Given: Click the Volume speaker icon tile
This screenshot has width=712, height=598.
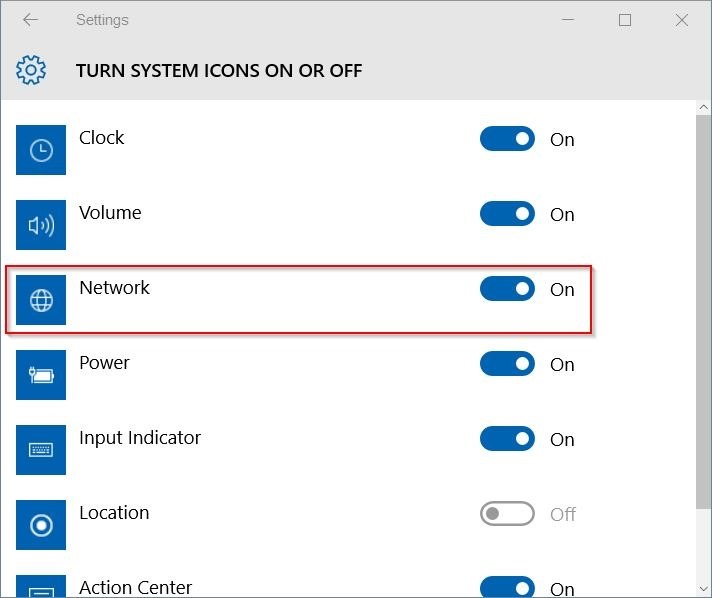Looking at the screenshot, I should pos(41,225).
